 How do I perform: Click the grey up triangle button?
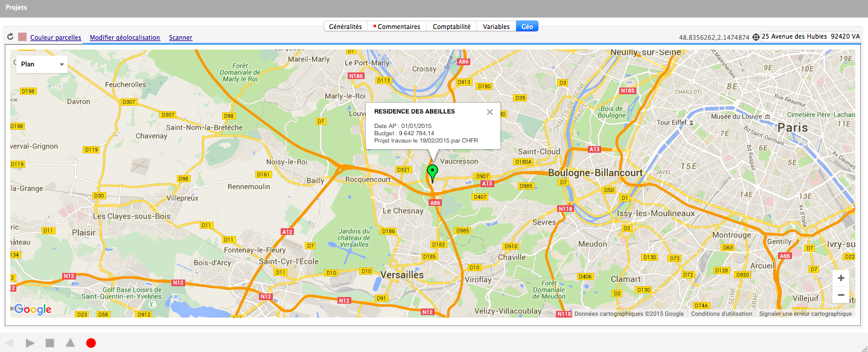click(x=70, y=343)
